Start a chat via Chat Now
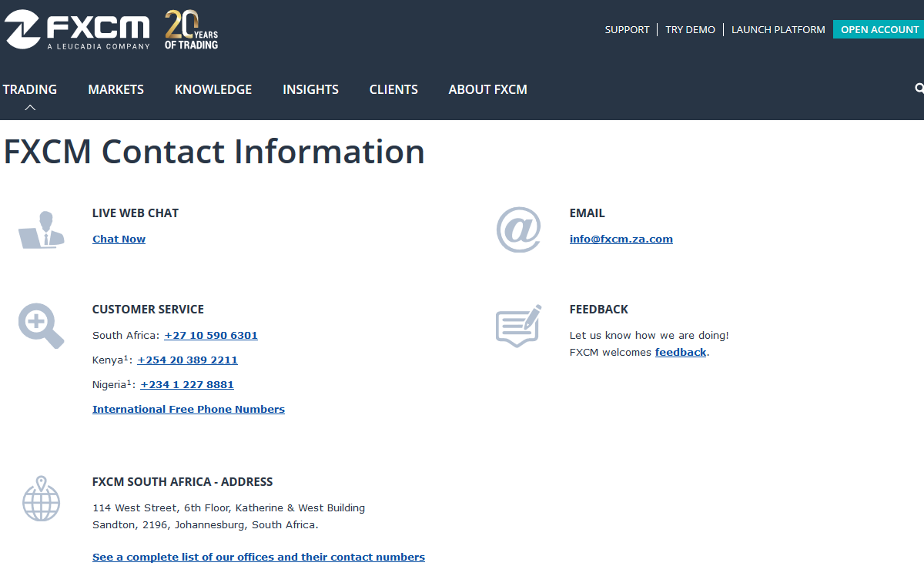 119,239
